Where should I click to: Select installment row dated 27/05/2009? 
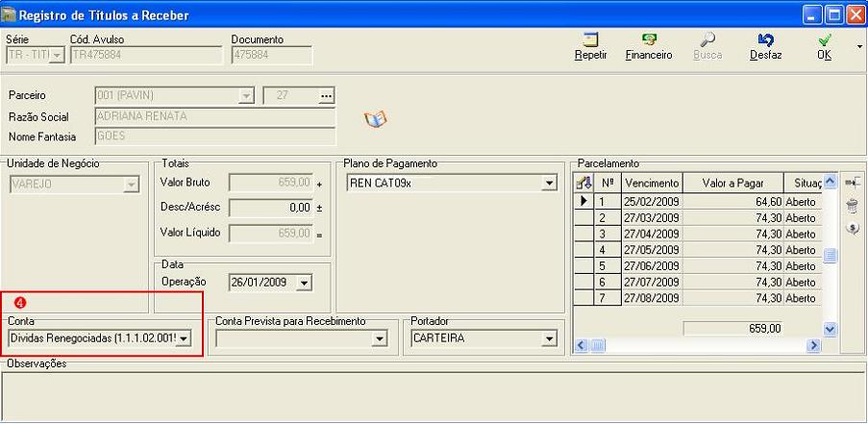[698, 250]
